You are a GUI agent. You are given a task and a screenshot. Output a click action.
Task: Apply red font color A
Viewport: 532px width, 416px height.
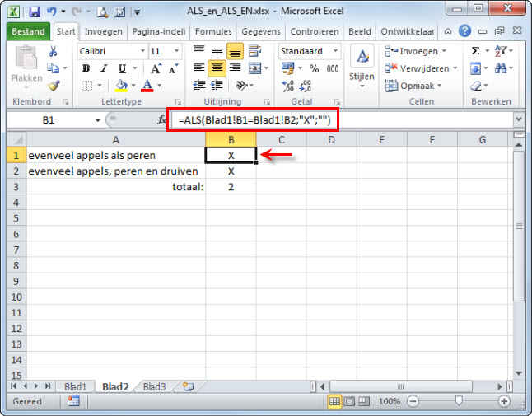coord(147,86)
